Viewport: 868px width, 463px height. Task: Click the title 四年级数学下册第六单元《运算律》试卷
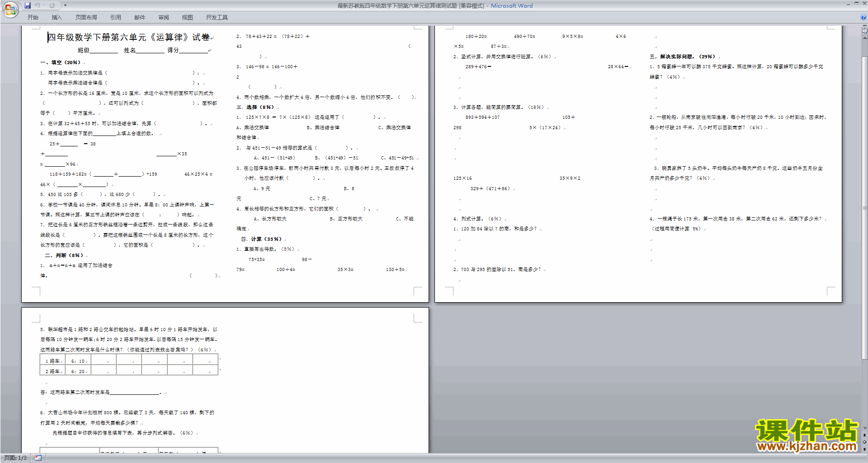(x=129, y=37)
